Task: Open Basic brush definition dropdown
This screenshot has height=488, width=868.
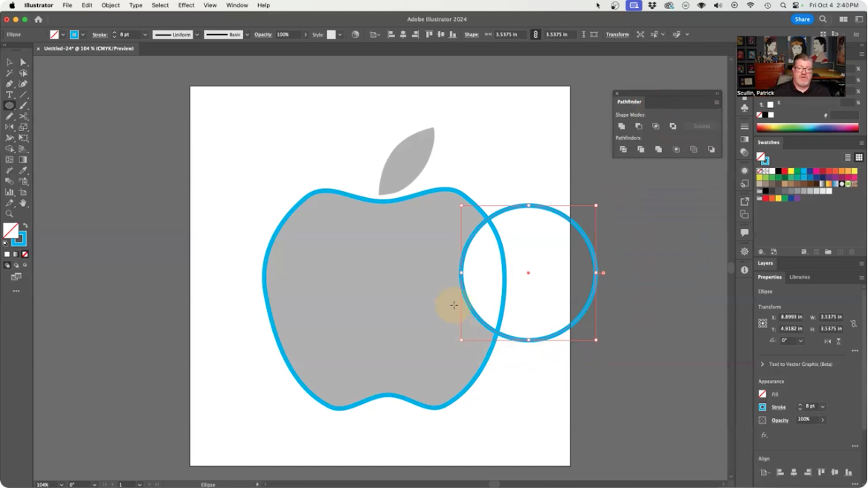Action: pyautogui.click(x=247, y=34)
